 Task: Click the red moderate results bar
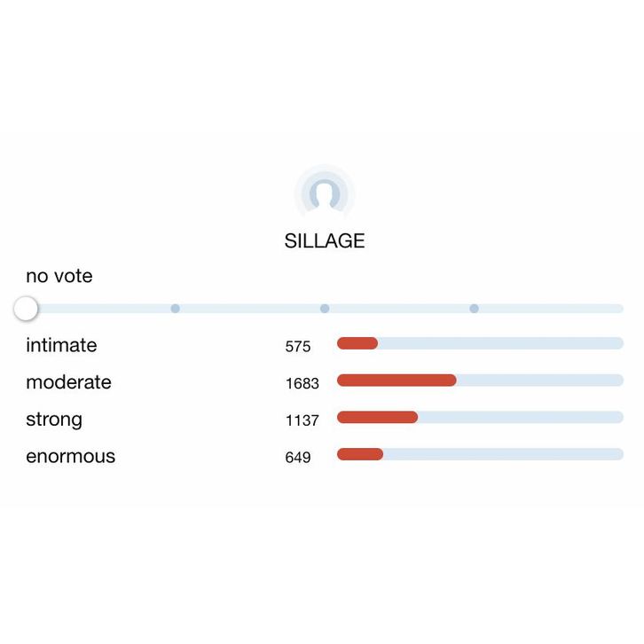[397, 381]
